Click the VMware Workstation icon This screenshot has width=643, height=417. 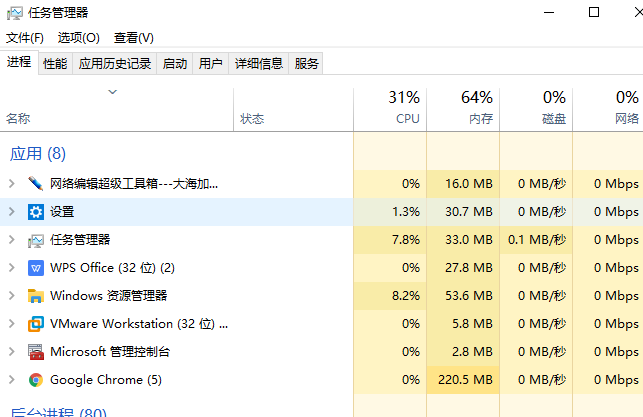tap(36, 324)
